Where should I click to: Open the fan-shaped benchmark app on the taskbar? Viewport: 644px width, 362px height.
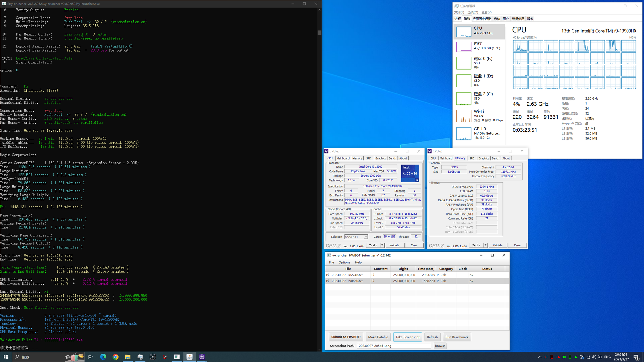tap(153, 357)
